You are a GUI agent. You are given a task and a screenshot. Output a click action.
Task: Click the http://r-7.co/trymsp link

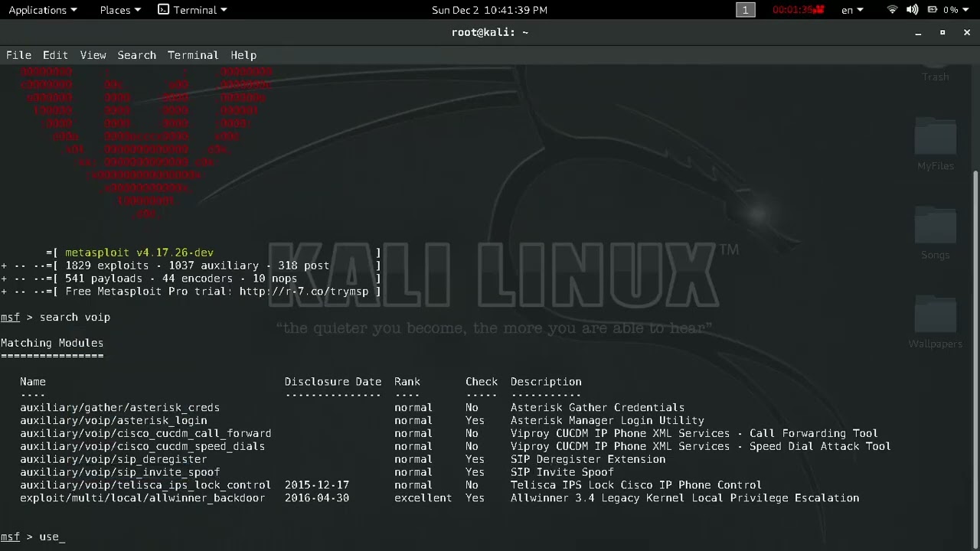[x=304, y=292]
